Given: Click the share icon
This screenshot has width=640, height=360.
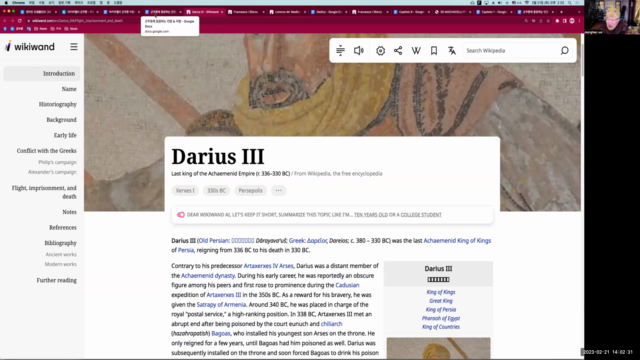Looking at the screenshot, I should click(398, 51).
